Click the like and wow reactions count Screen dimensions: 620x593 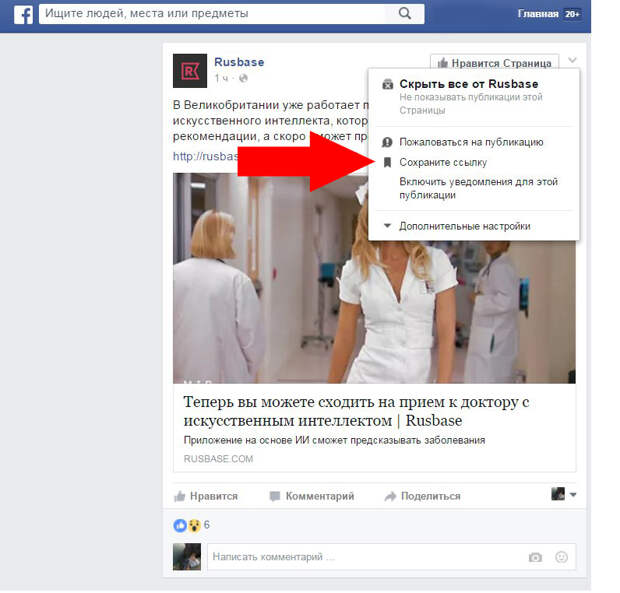(x=192, y=525)
